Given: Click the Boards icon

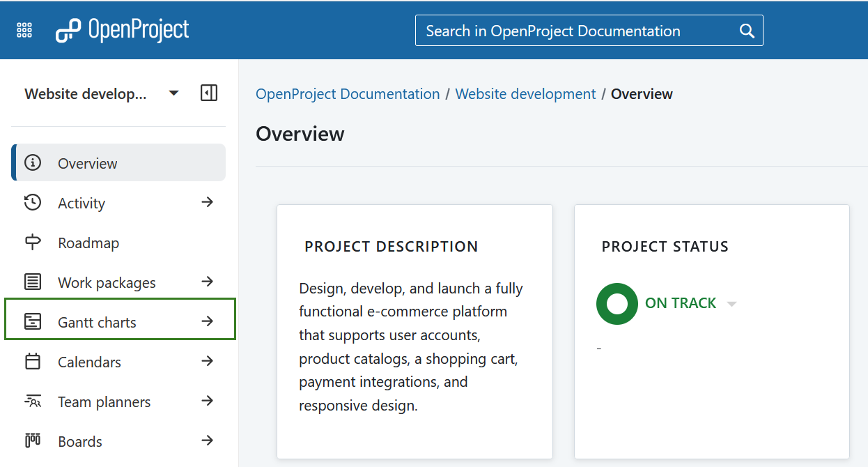Looking at the screenshot, I should point(32,441).
